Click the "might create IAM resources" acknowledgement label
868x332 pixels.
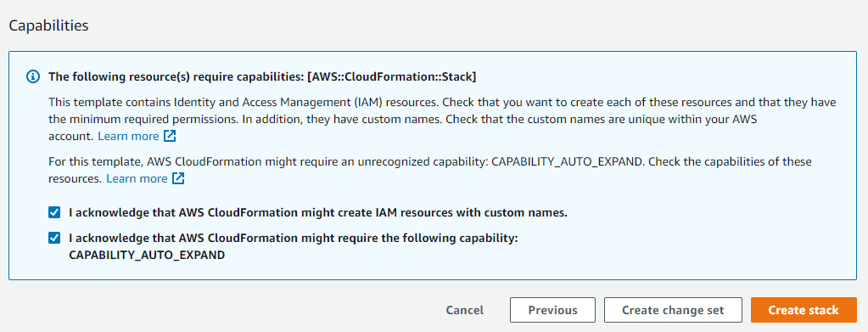317,212
